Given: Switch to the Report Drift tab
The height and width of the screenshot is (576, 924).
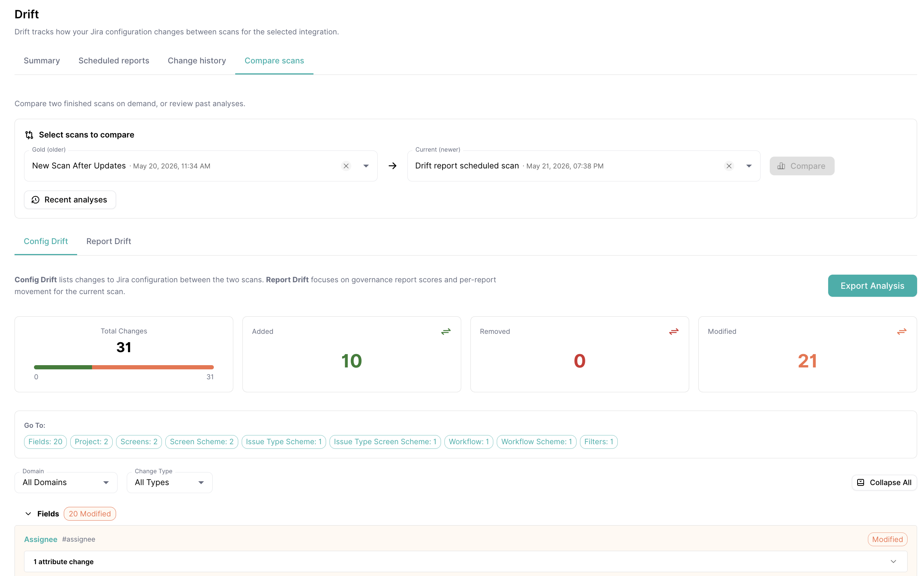Looking at the screenshot, I should [109, 241].
